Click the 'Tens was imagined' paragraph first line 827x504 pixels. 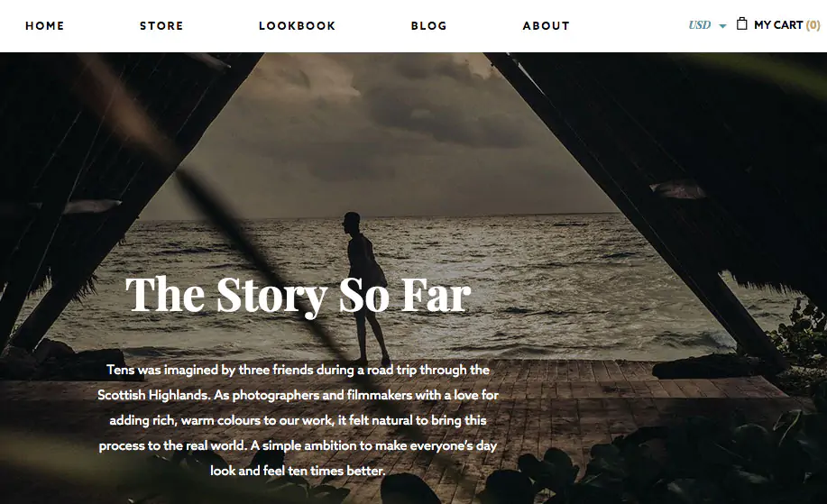coord(298,370)
